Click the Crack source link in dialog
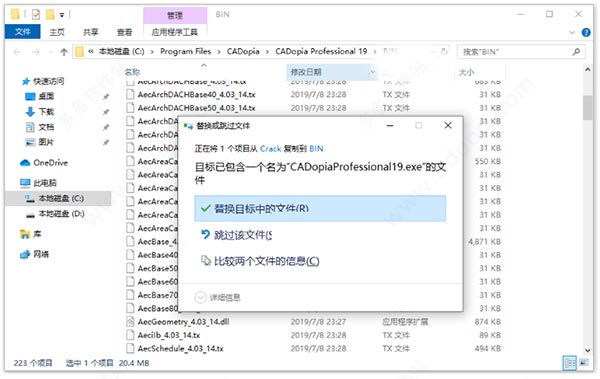This screenshot has width=600, height=379. [x=271, y=149]
